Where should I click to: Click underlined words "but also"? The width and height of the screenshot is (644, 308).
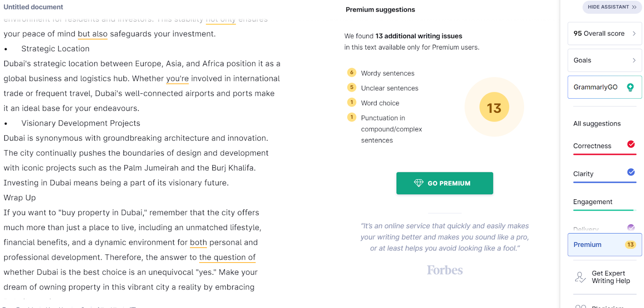click(93, 34)
